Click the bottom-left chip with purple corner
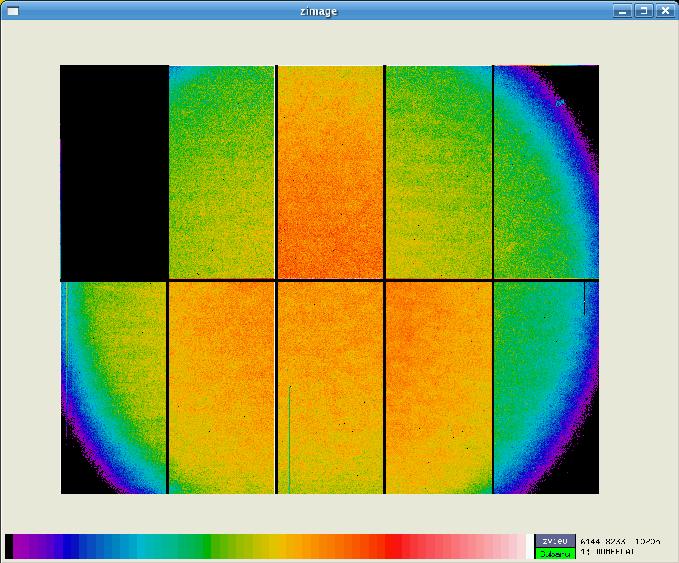Image resolution: width=679 pixels, height=563 pixels. click(114, 388)
